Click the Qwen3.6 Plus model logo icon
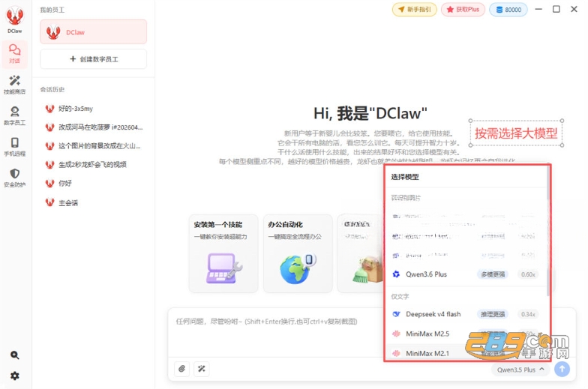Screen dimensions: 588x389 pos(396,274)
